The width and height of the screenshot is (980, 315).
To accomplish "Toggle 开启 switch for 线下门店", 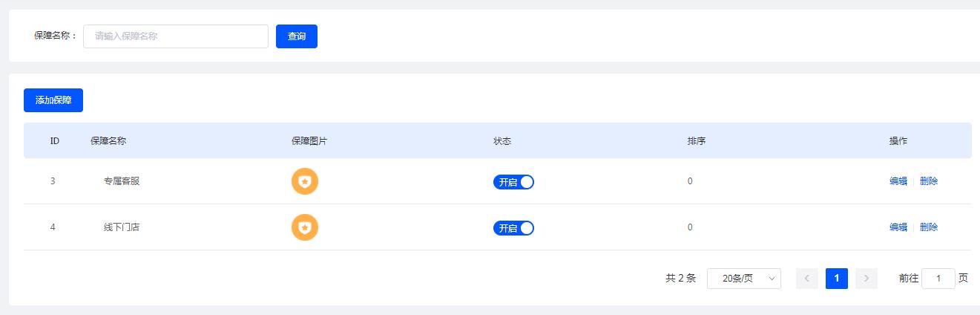I will pos(513,228).
